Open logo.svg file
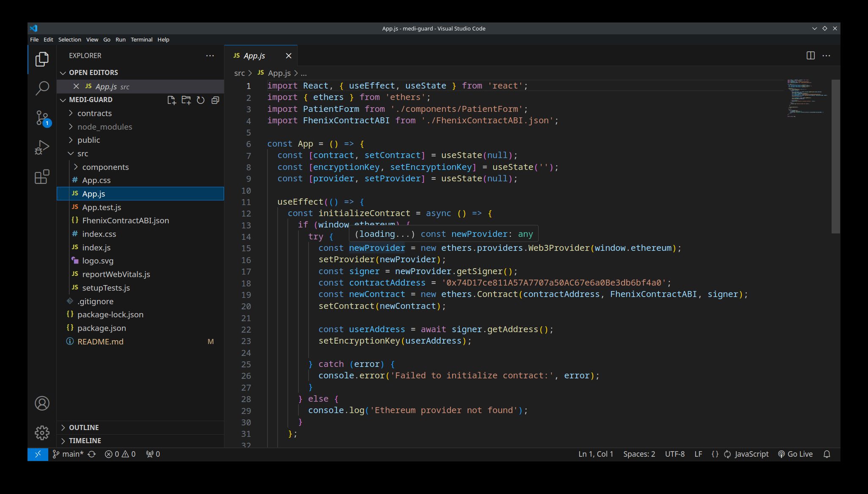868x494 pixels. point(140,261)
